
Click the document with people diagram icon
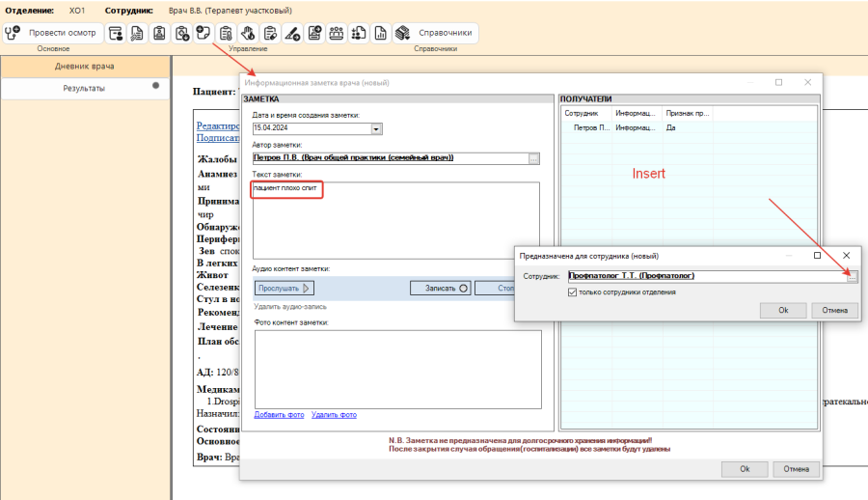point(359,33)
